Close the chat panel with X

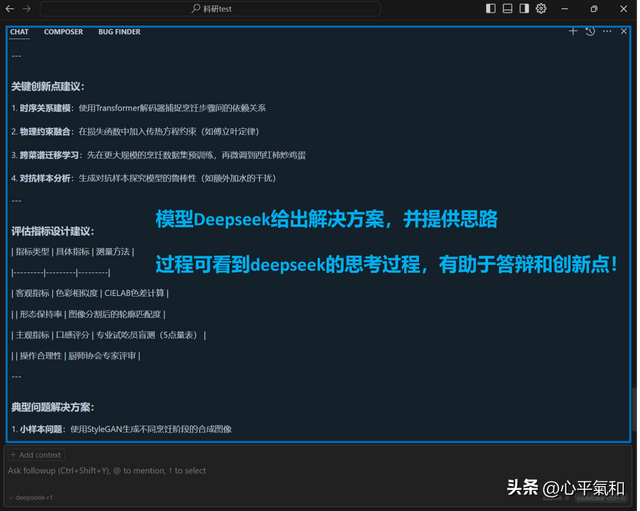point(622,32)
